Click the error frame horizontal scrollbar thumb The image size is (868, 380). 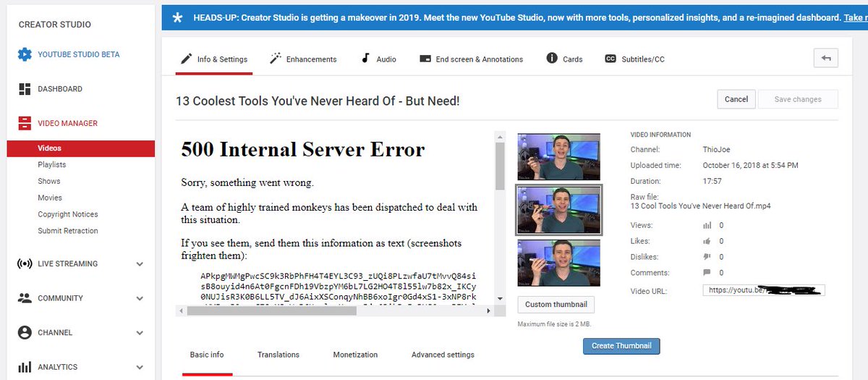[272, 311]
